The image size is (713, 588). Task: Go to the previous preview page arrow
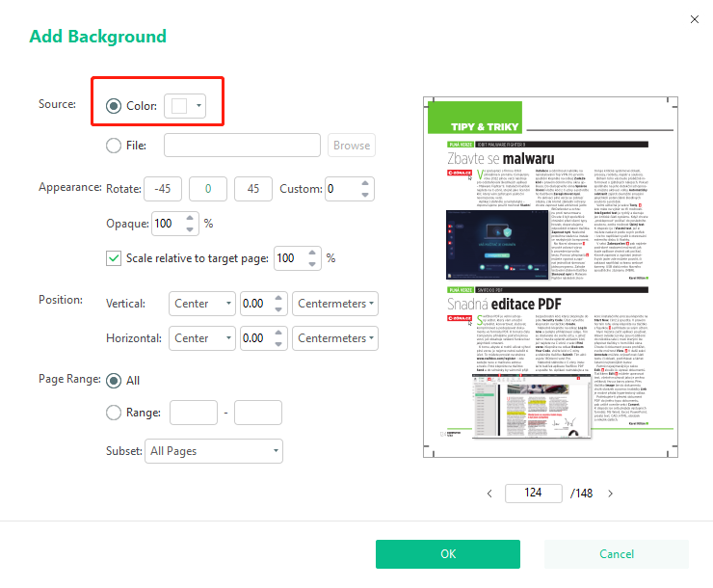(x=489, y=493)
